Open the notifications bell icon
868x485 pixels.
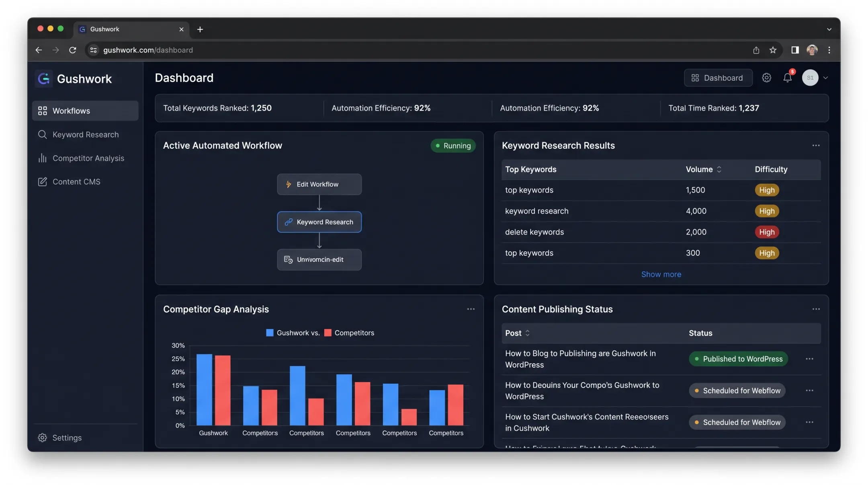coord(787,78)
